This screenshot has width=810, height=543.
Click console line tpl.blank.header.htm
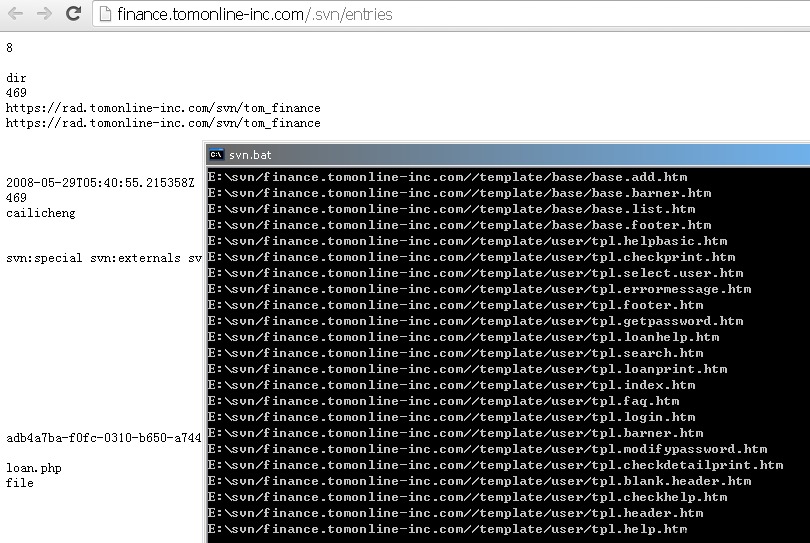click(479, 482)
